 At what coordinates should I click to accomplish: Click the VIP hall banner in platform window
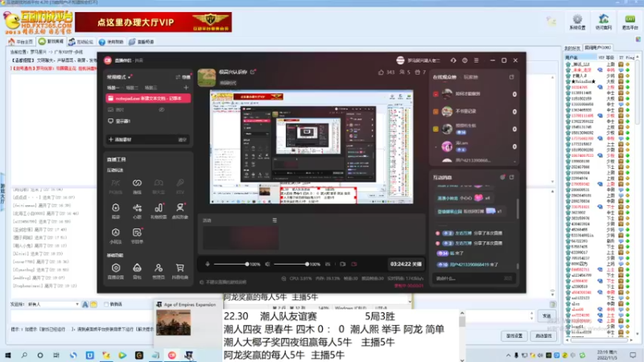click(153, 23)
